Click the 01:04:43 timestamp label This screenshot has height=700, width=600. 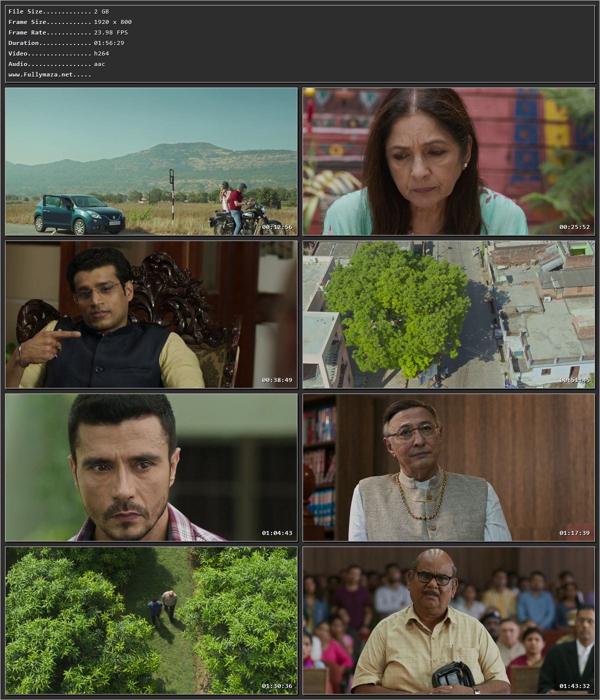[x=277, y=533]
